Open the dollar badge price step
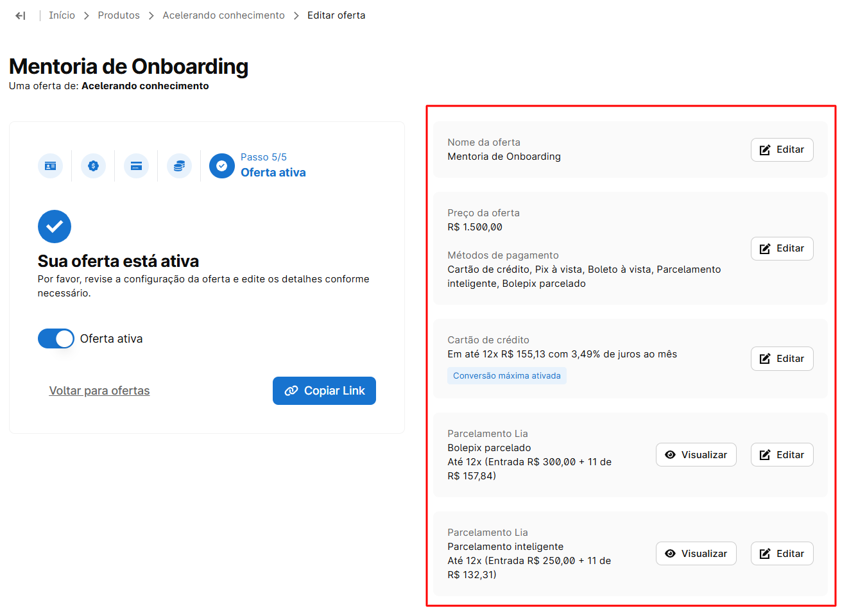 point(93,166)
